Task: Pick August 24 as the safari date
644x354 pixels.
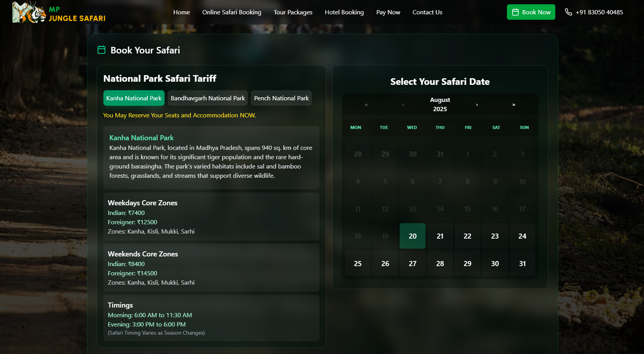Action: click(x=522, y=236)
